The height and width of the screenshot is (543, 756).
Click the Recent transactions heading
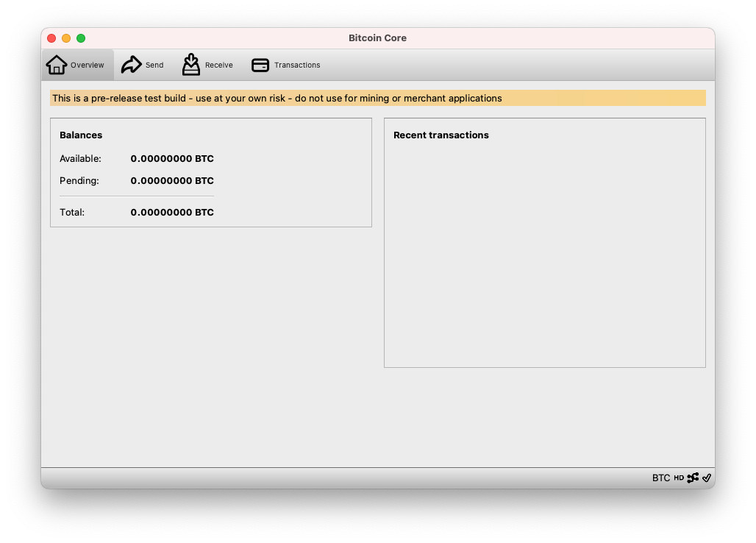pyautogui.click(x=441, y=135)
